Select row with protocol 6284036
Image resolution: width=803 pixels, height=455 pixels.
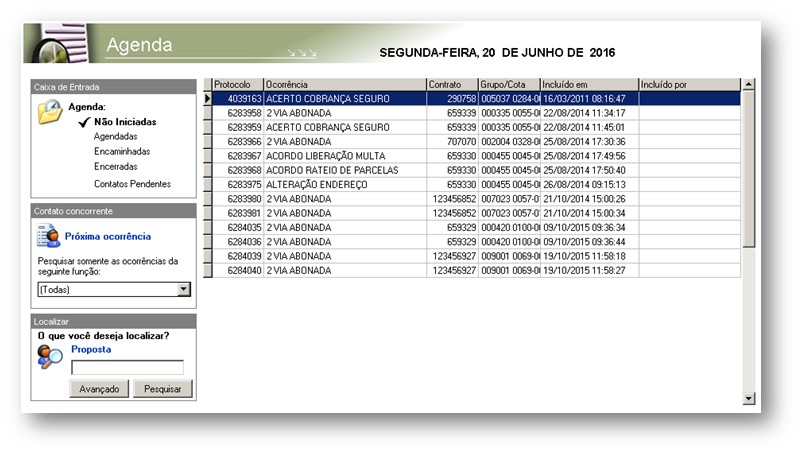476,242
